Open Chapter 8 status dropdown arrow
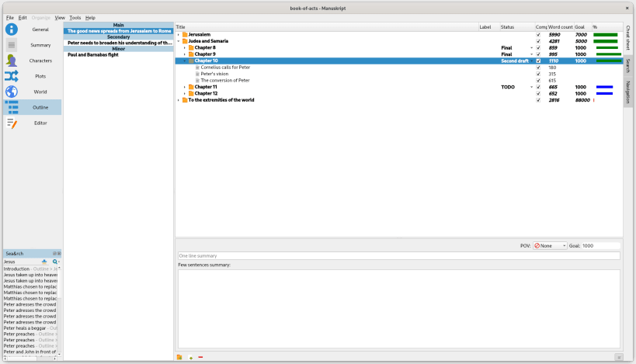 (531, 48)
